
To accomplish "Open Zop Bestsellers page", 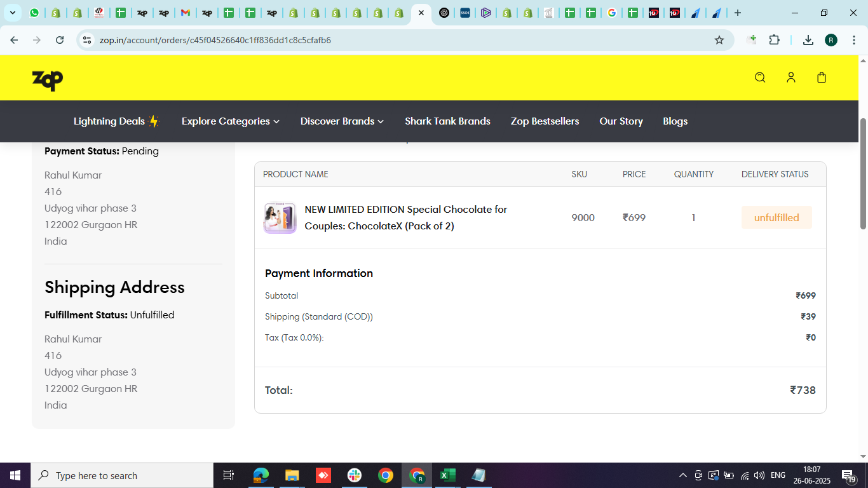I will click(x=545, y=121).
